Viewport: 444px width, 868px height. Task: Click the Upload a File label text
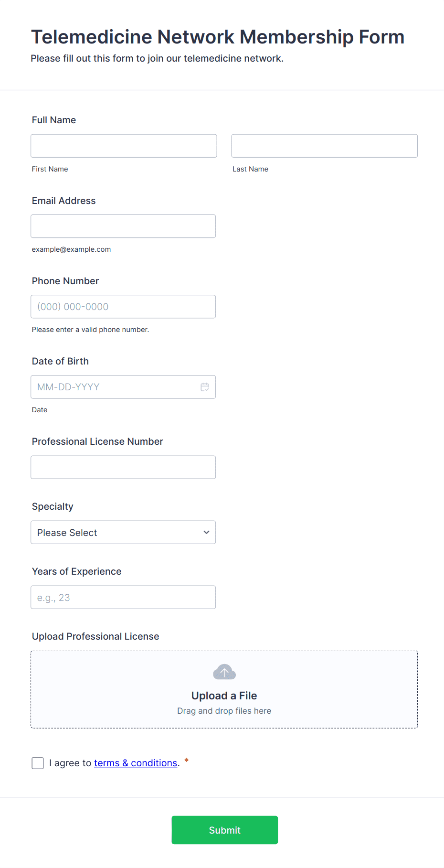pos(224,696)
